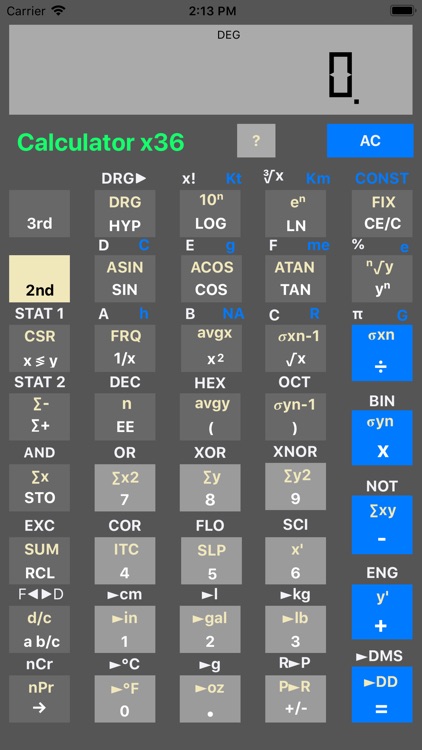The width and height of the screenshot is (422, 750).
Task: Tap the ►DMS label
Action: pos(379,656)
